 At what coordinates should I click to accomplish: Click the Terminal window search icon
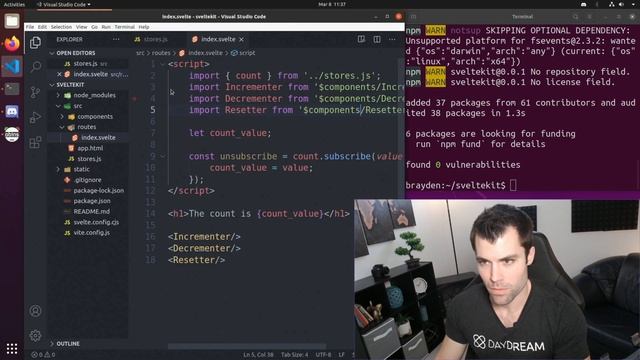coord(575,17)
